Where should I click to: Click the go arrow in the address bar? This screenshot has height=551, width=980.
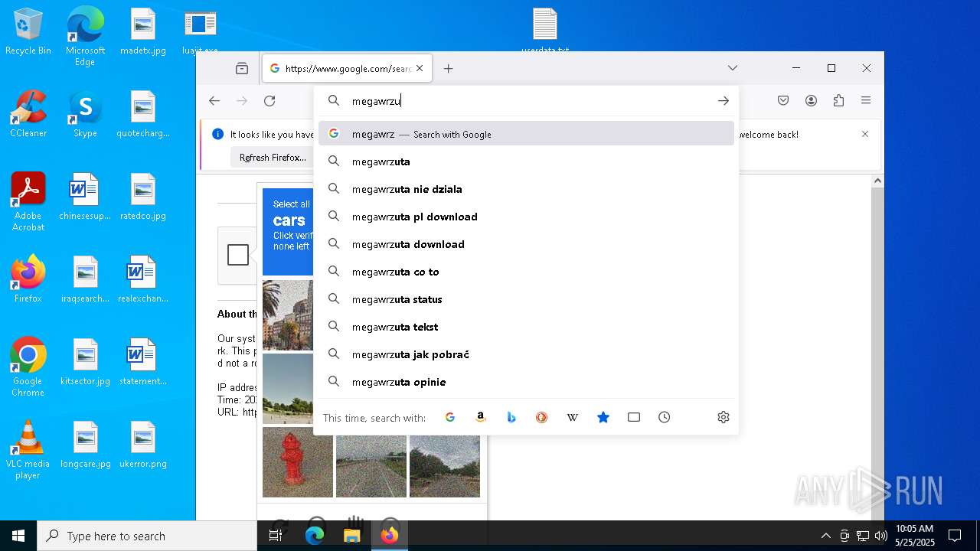click(723, 100)
